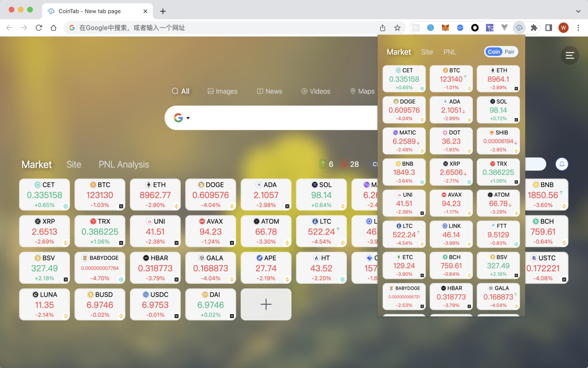Open the React DevTools atom extension icon
The width and height of the screenshot is (588, 368).
[416, 28]
